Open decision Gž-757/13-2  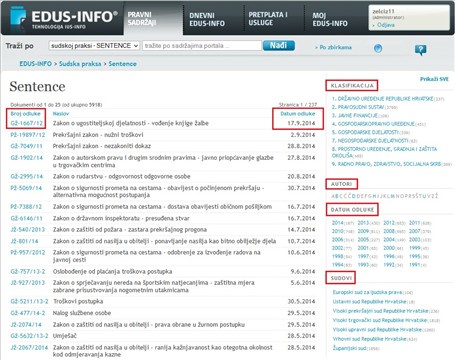point(28,271)
